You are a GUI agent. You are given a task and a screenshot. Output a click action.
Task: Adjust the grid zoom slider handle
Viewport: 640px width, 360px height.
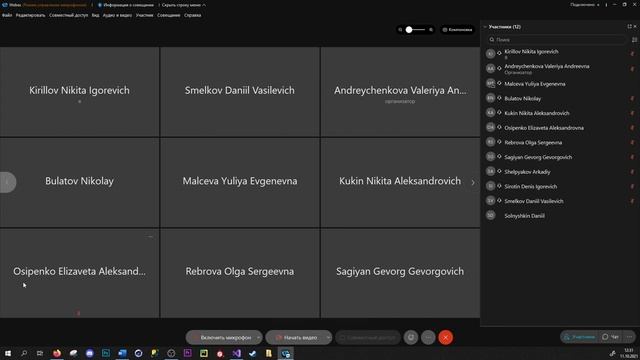click(x=409, y=29)
